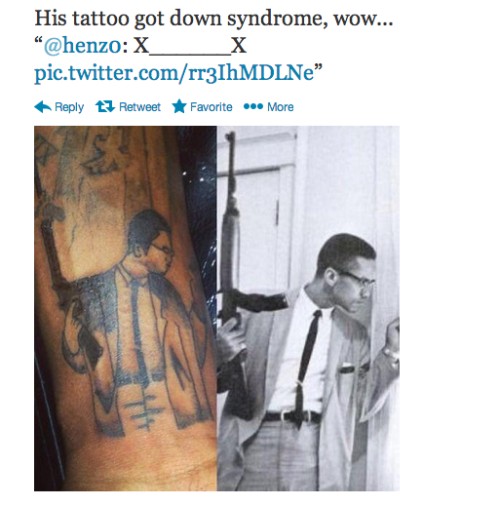
Task: Select the 'Retweet' text label
Action: 140,107
